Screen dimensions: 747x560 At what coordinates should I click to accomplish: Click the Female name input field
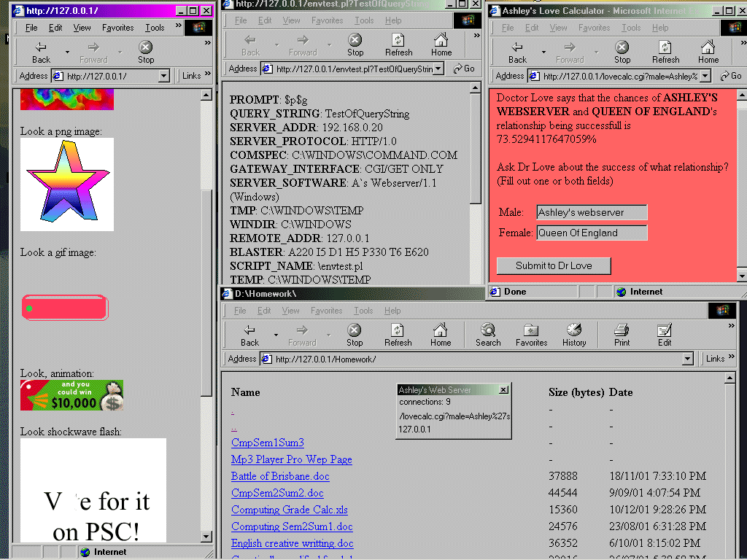pos(592,233)
